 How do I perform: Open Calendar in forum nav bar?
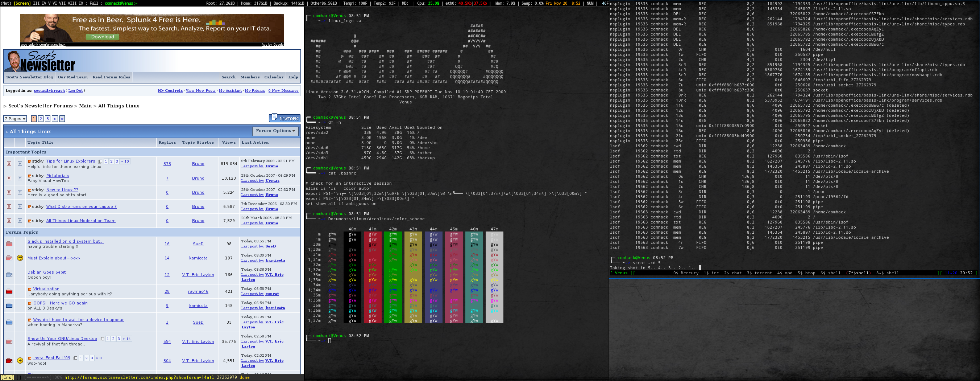(x=274, y=77)
